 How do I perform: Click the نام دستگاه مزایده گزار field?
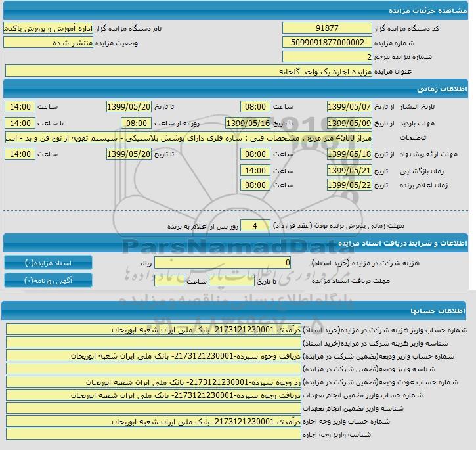click(49, 28)
